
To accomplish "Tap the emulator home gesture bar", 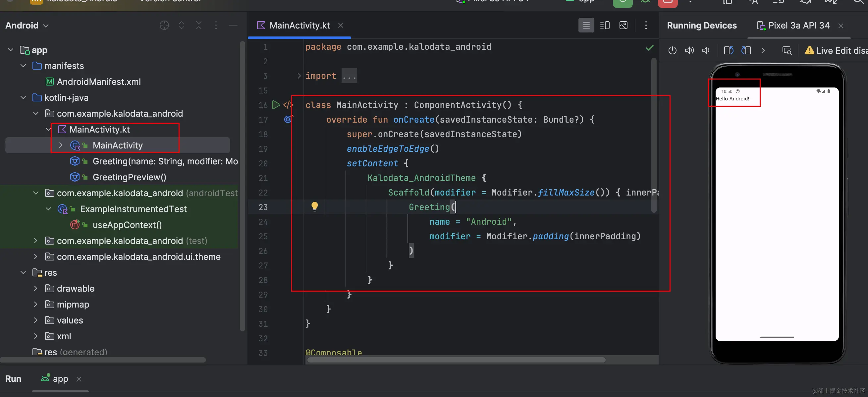I will pos(777,337).
